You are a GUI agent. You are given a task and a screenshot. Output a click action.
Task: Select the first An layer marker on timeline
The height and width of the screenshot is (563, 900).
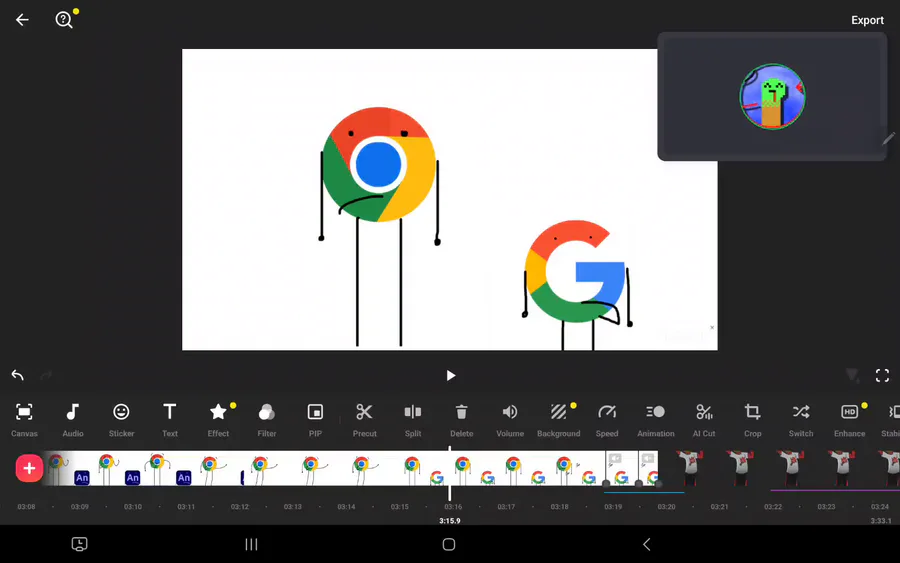[x=82, y=477]
